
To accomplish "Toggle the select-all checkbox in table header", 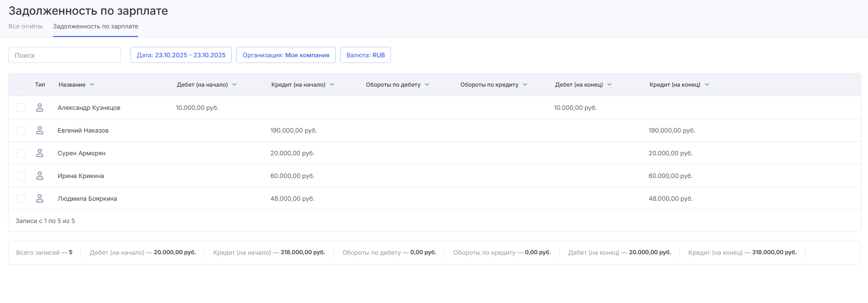I will 21,85.
